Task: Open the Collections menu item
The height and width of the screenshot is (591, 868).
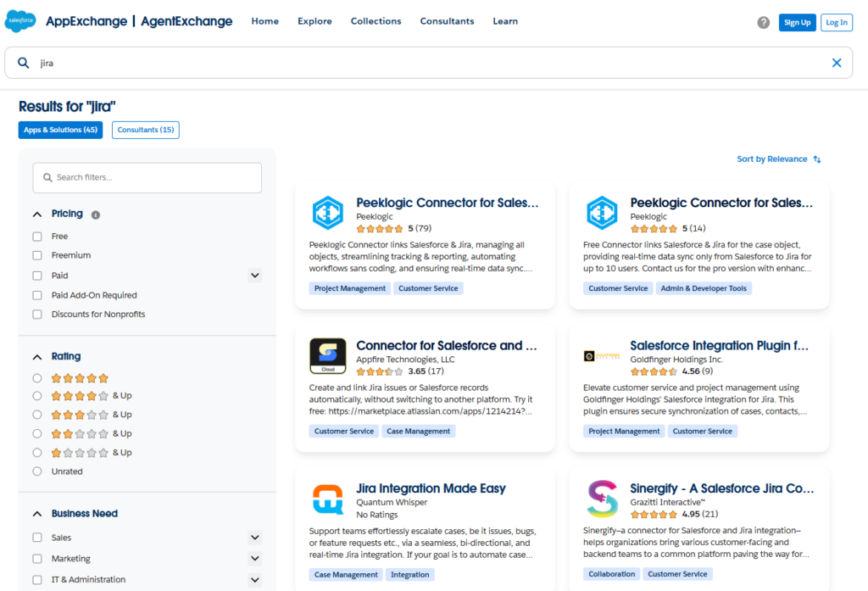Action: click(x=376, y=20)
